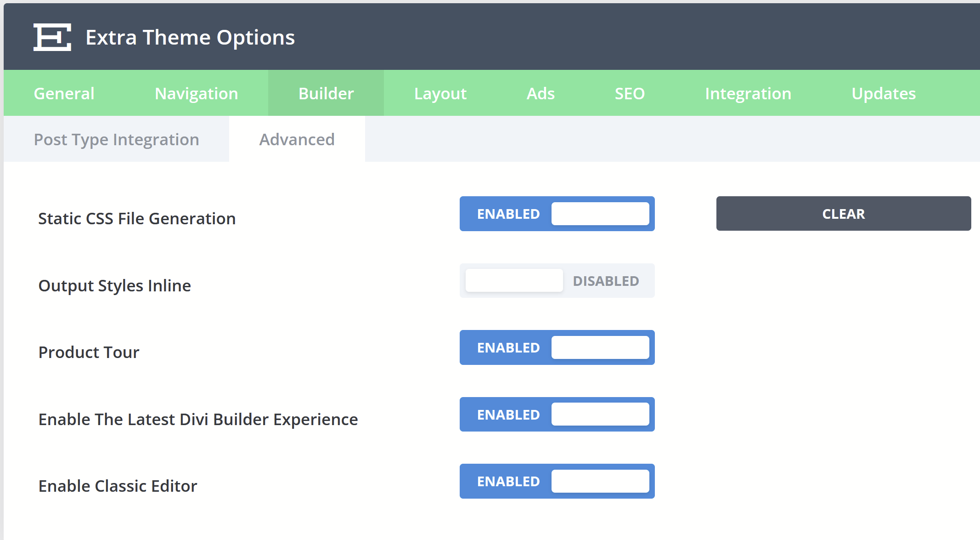The image size is (980, 540).
Task: Select the Builder tab
Action: [326, 93]
